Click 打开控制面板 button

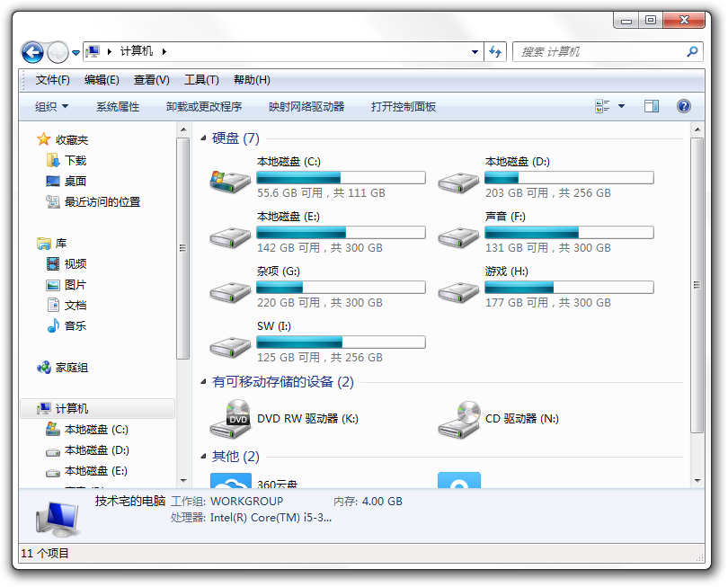point(404,106)
